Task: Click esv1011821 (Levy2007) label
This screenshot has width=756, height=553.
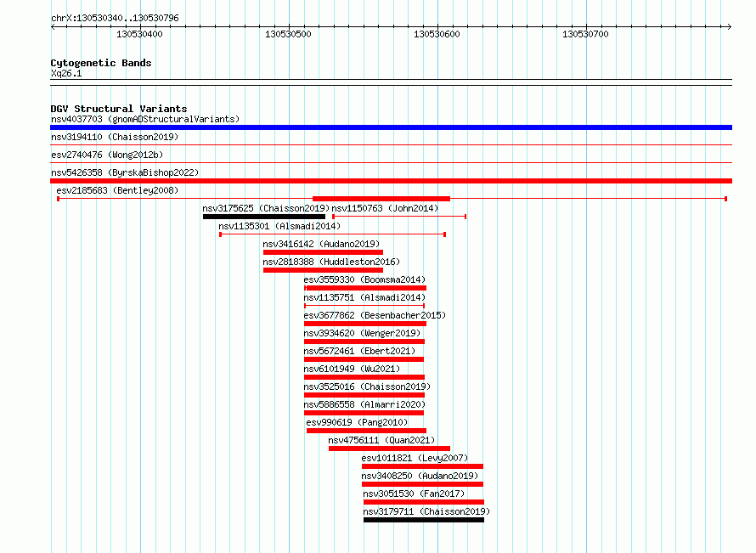Action: (415, 458)
